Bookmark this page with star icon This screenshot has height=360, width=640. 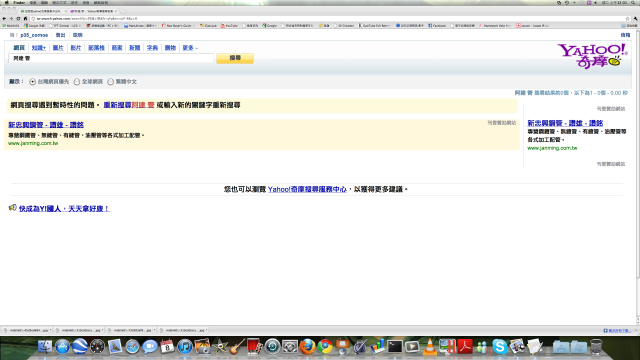627,18
